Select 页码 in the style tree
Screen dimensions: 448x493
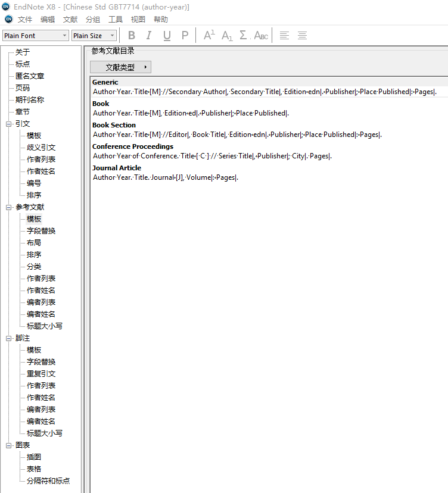(x=23, y=88)
